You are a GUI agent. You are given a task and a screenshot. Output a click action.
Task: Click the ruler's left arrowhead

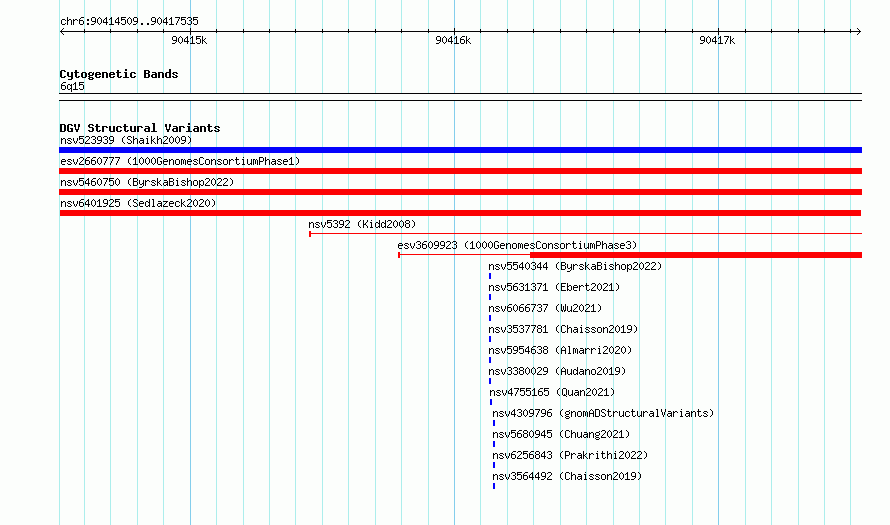tap(62, 31)
